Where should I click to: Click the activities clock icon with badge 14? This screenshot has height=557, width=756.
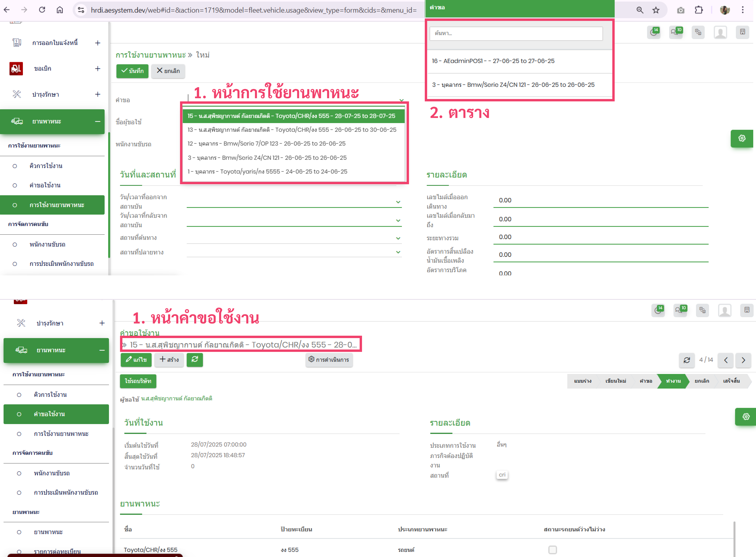(654, 32)
